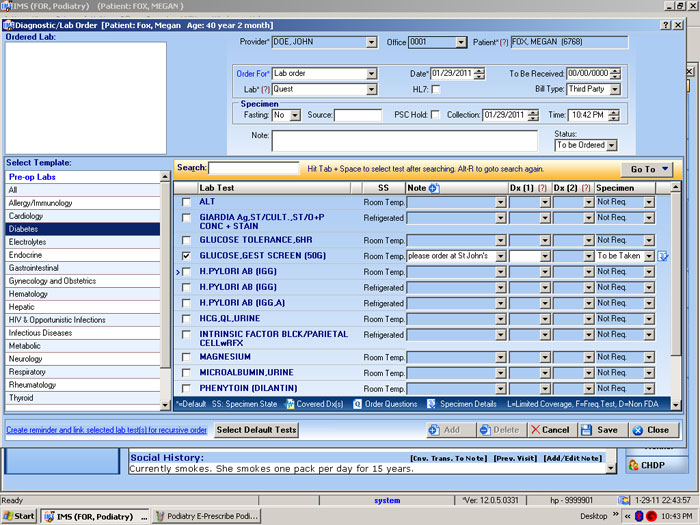This screenshot has width=700, height=525.
Task: Check the ALT lab test checkbox
Action: pyautogui.click(x=186, y=202)
